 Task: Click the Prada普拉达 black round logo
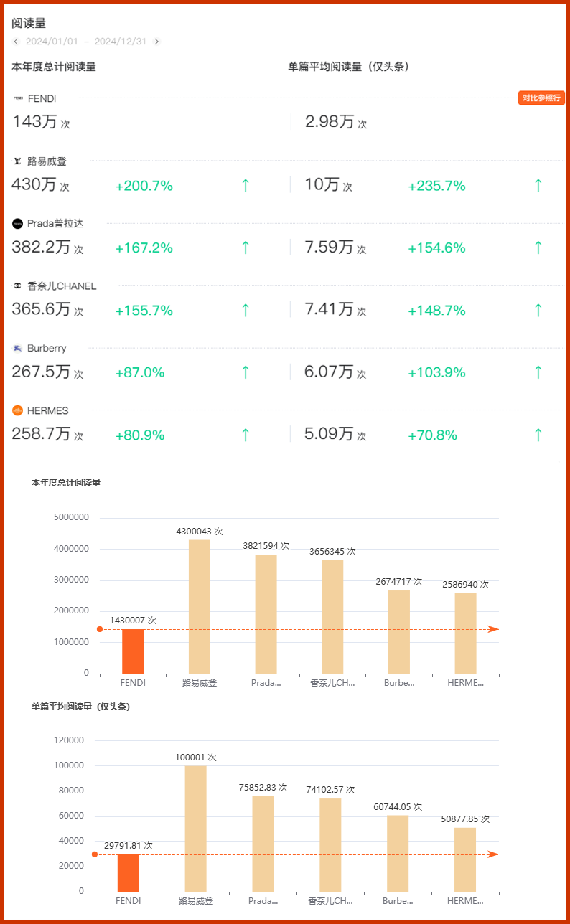18,224
